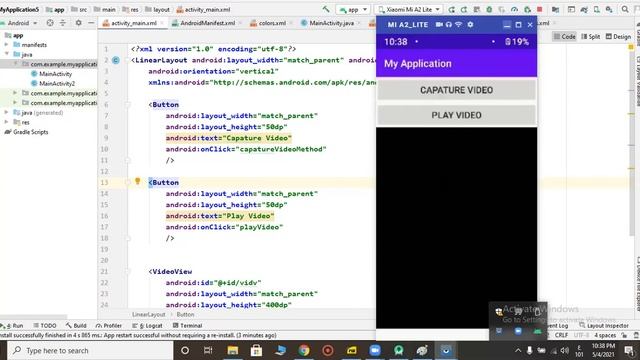Click the select opened file target icon
The width and height of the screenshot is (640, 360).
[x=50, y=23]
